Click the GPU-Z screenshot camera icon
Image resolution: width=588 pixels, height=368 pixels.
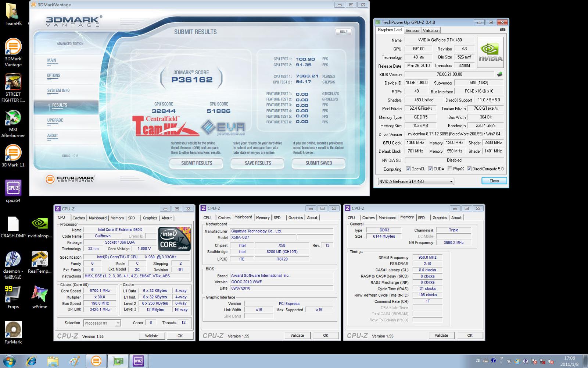pos(502,30)
